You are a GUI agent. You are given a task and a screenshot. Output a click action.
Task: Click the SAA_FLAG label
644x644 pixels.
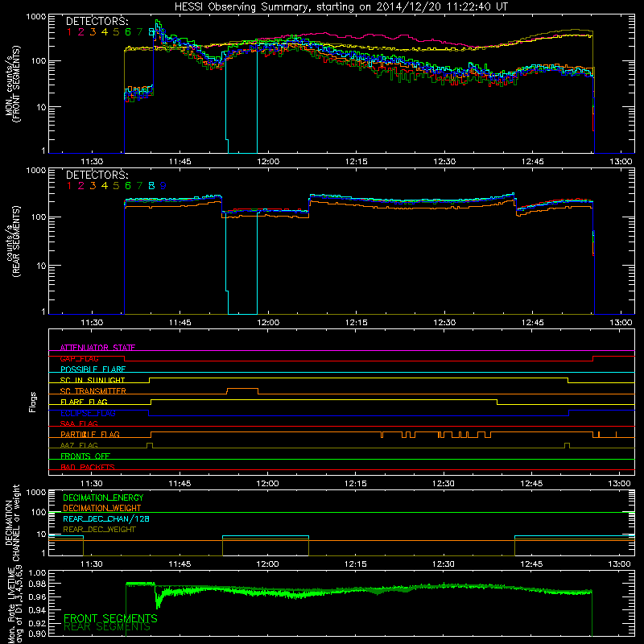coord(79,423)
